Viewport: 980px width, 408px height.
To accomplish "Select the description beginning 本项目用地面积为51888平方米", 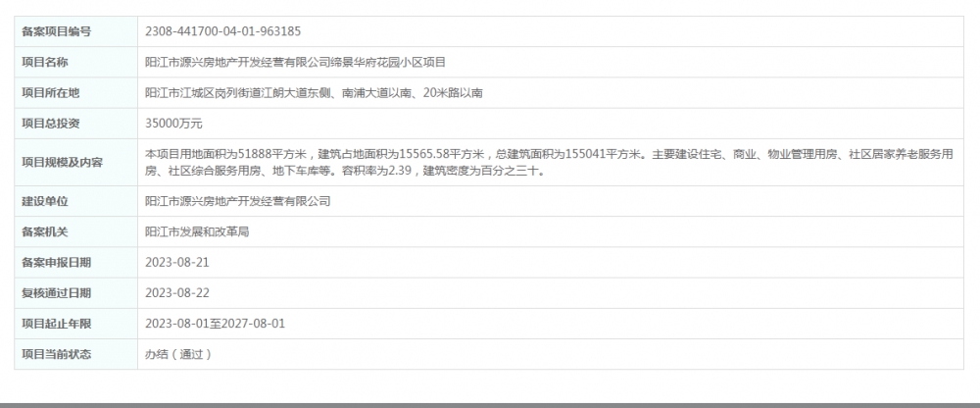I will coord(550,162).
